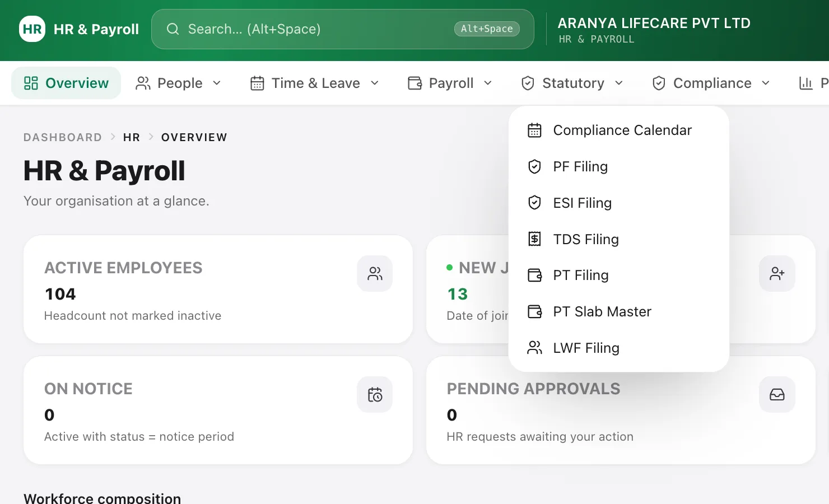The height and width of the screenshot is (504, 829).
Task: Click the Payroll wallet icon in nav
Action: [x=415, y=83]
